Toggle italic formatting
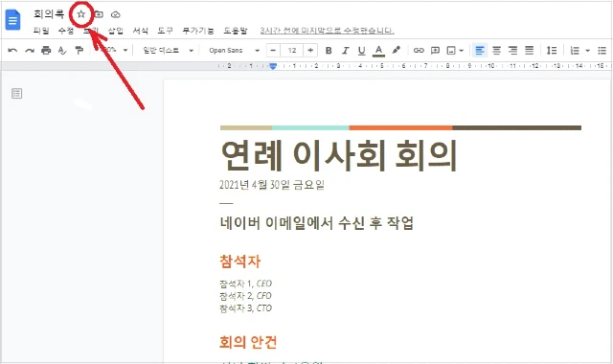This screenshot has width=613, height=364. point(345,51)
